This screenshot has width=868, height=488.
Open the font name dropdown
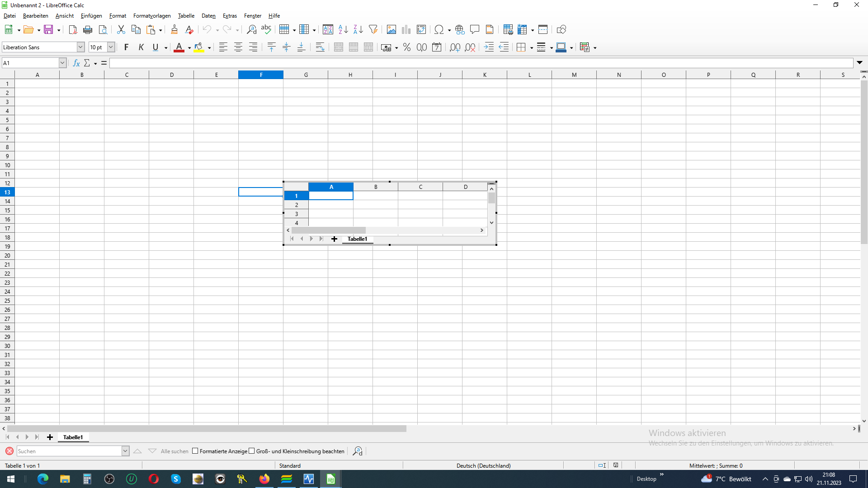pyautogui.click(x=80, y=47)
